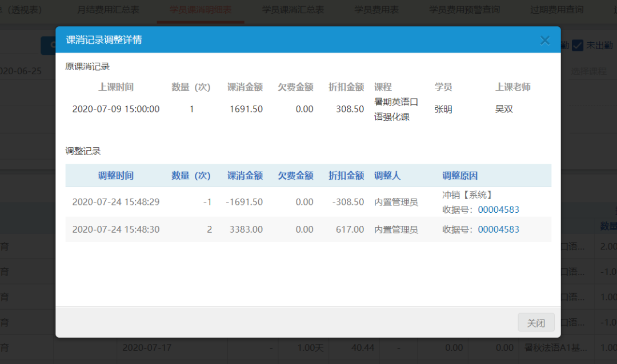Open receipt 00004583 in the second adjustment row
The width and height of the screenshot is (617, 364).
[x=498, y=229]
